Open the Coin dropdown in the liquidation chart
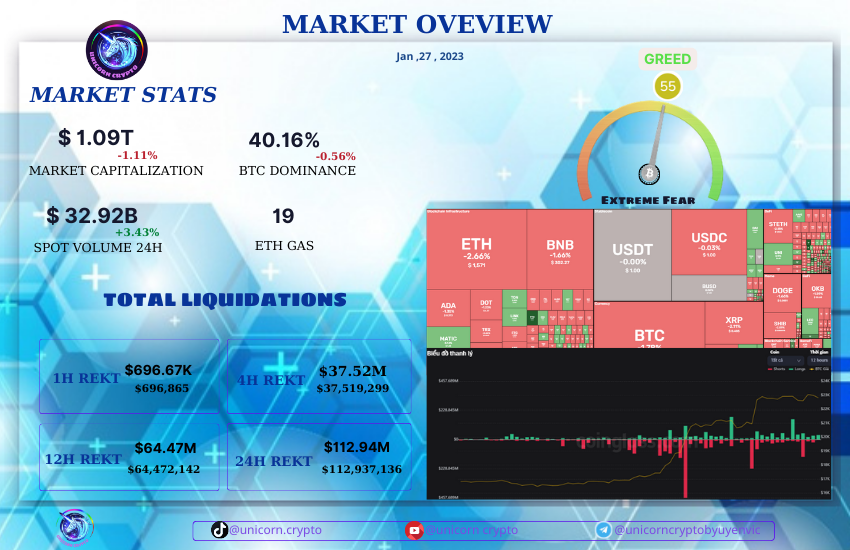850x550 pixels. click(786, 360)
